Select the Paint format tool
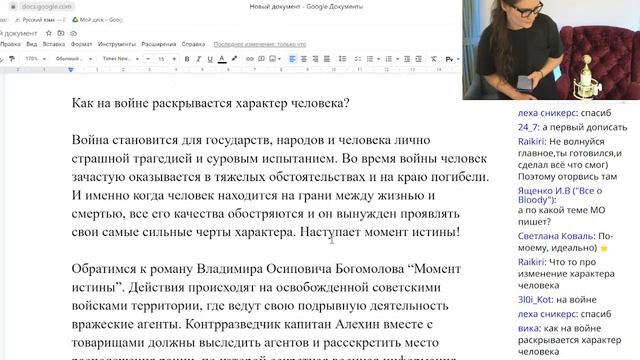640x360 pixels. click(12, 59)
